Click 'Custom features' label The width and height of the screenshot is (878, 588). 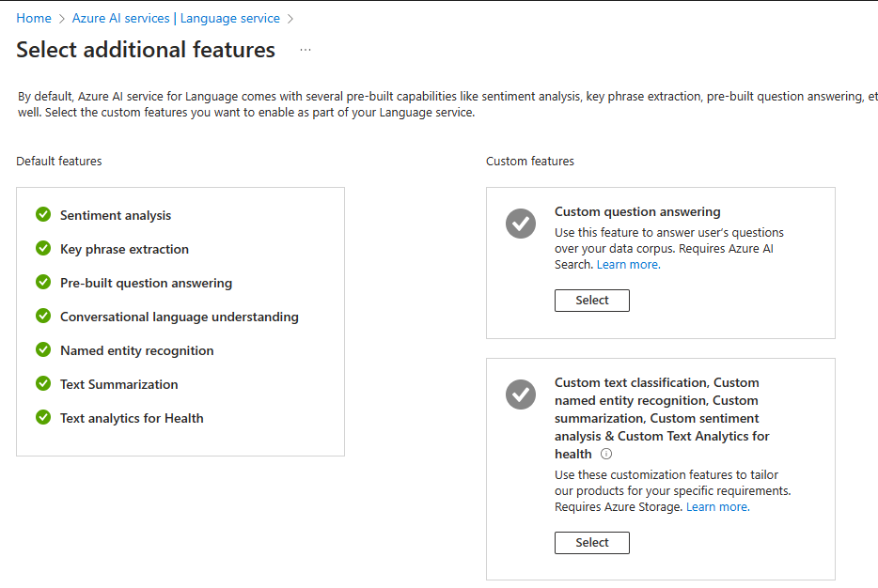(529, 162)
